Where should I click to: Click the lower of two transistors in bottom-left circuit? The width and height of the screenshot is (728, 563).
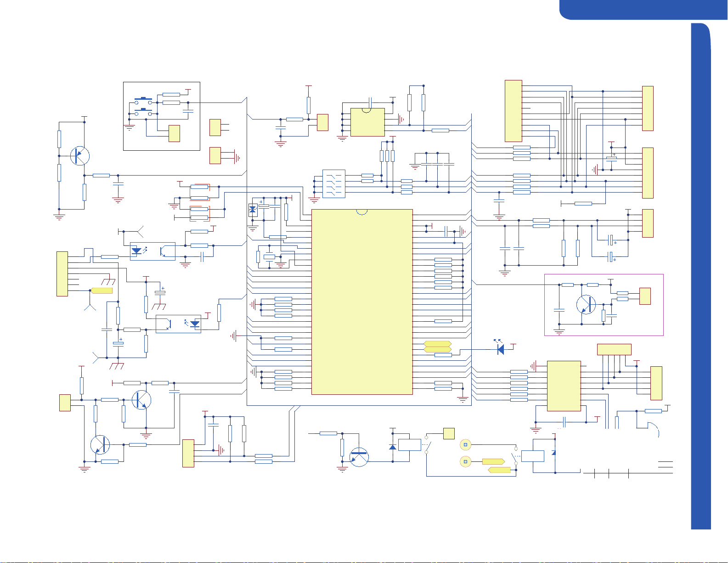pos(100,445)
